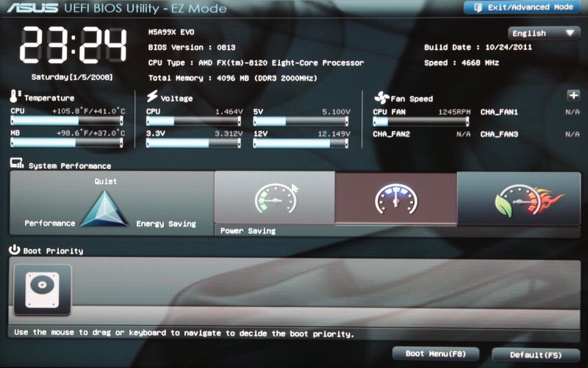Click CHA_FAN3 label
The height and width of the screenshot is (368, 588).
(x=499, y=134)
